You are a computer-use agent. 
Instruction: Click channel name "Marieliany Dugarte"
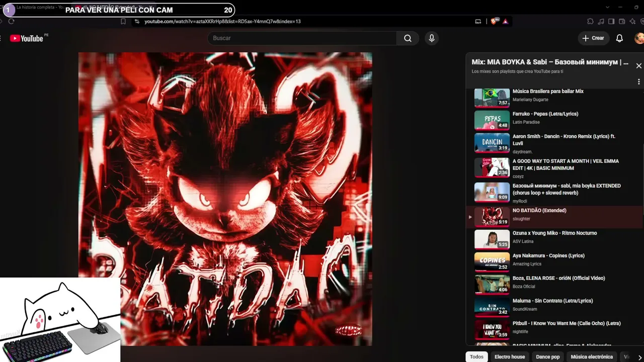point(530,100)
